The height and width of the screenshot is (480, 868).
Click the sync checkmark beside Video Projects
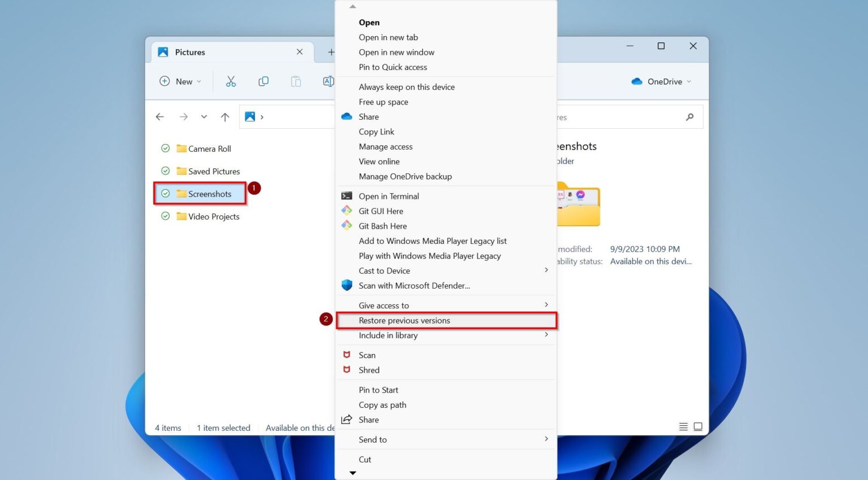(x=165, y=216)
